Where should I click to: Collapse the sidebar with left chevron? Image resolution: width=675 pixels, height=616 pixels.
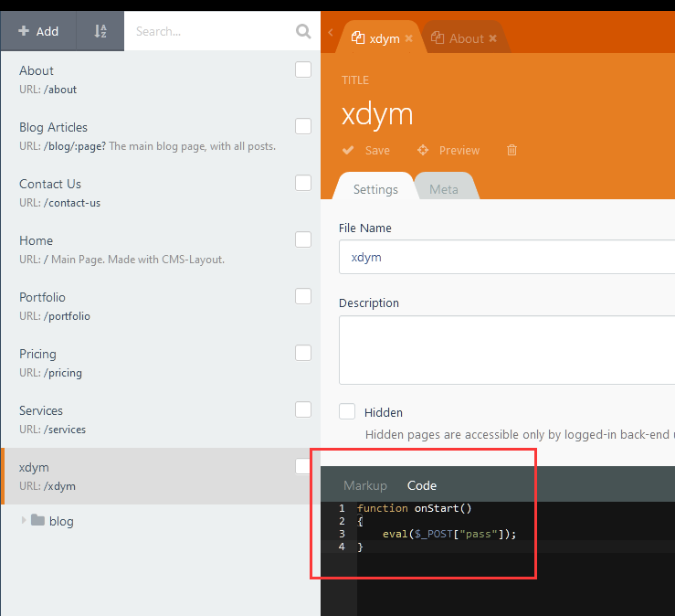[x=330, y=33]
